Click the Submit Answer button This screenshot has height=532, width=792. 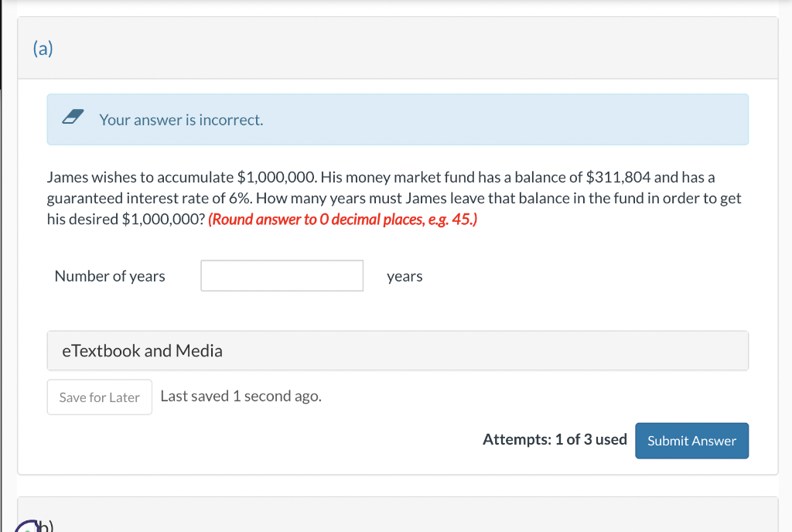coord(691,441)
